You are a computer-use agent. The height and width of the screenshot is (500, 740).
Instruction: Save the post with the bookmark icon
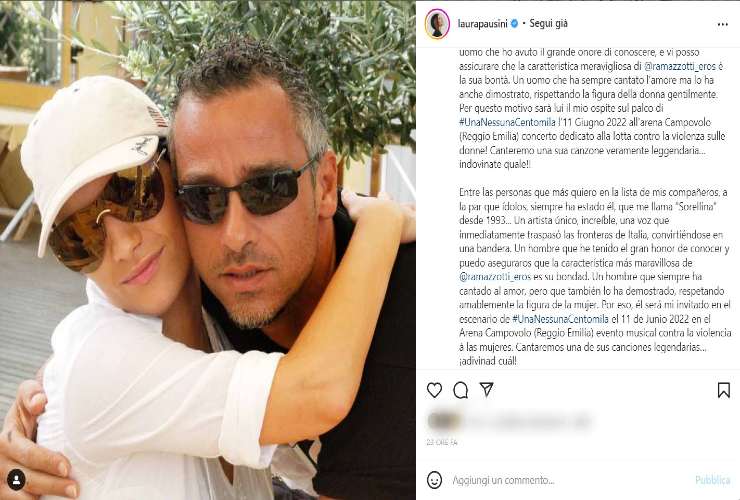click(x=723, y=390)
